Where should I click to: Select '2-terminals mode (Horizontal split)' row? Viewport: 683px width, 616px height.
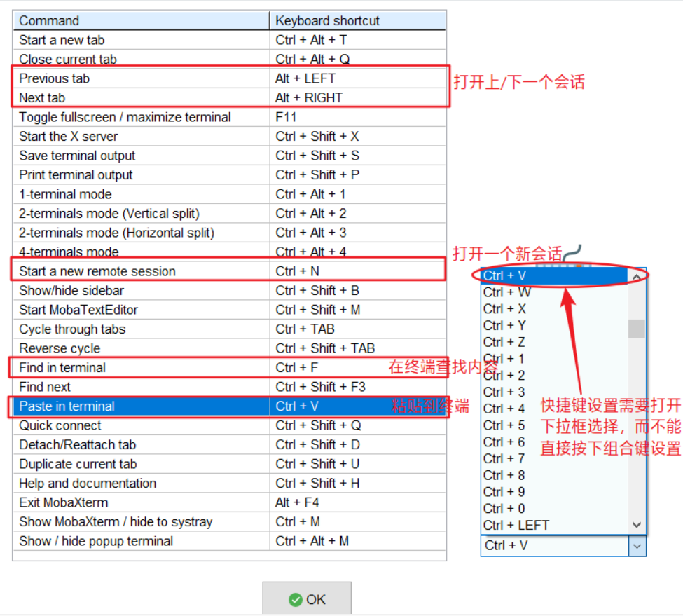pyautogui.click(x=230, y=233)
